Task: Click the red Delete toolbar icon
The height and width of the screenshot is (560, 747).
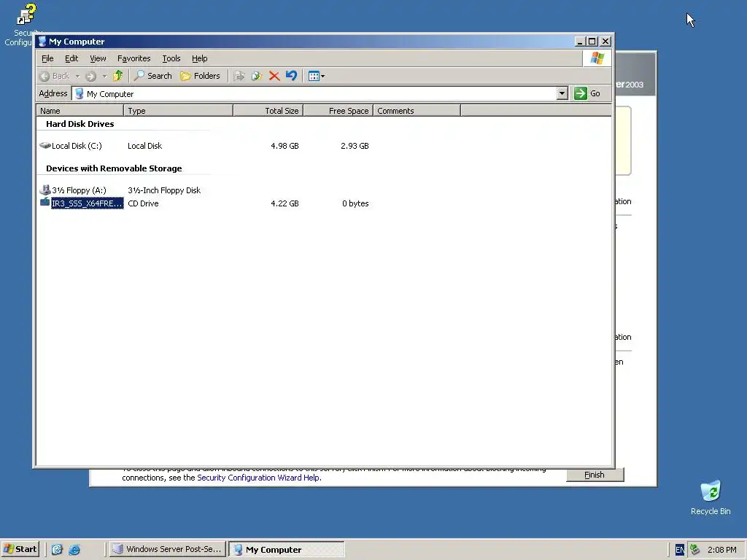Action: 274,76
